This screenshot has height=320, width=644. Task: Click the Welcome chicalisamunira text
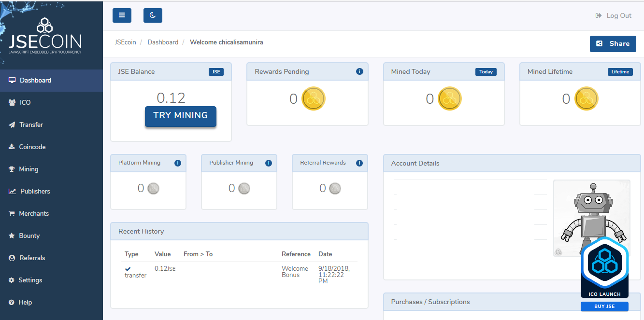tap(227, 42)
